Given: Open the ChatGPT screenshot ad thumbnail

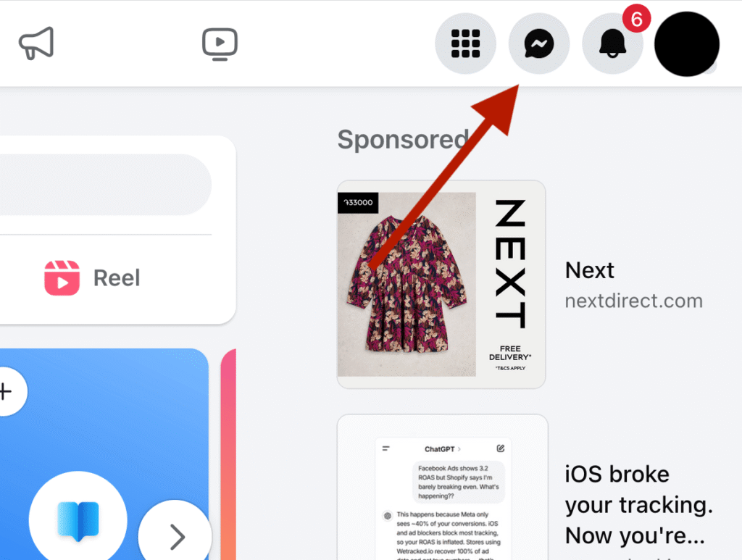Looking at the screenshot, I should point(443,488).
